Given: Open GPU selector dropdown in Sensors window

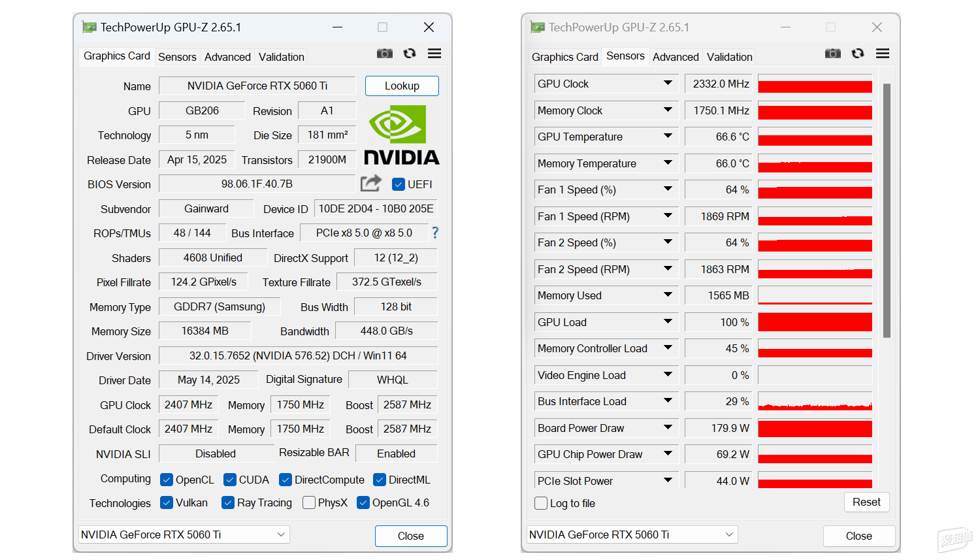Looking at the screenshot, I should (x=632, y=535).
